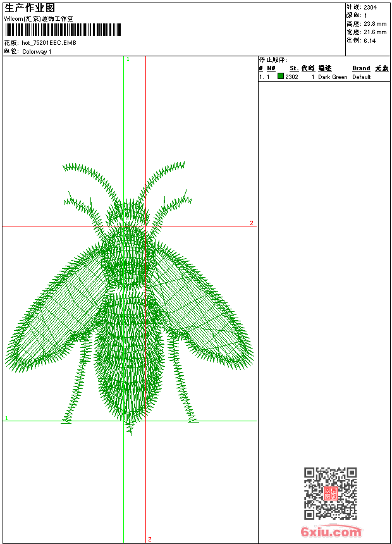Click the N# column header
This screenshot has height=544, width=392.
(x=271, y=68)
